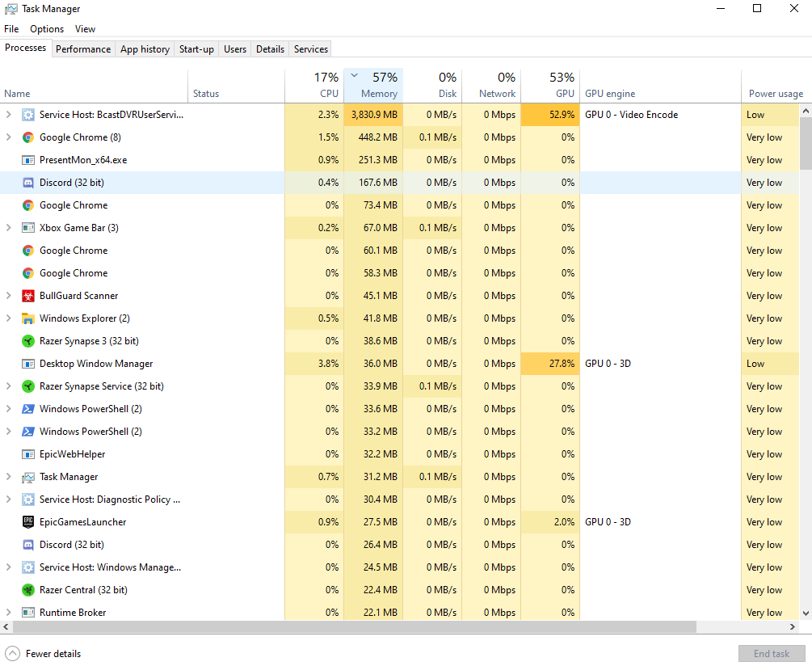Click the horizontal scrollbar right arrow

coord(793,626)
